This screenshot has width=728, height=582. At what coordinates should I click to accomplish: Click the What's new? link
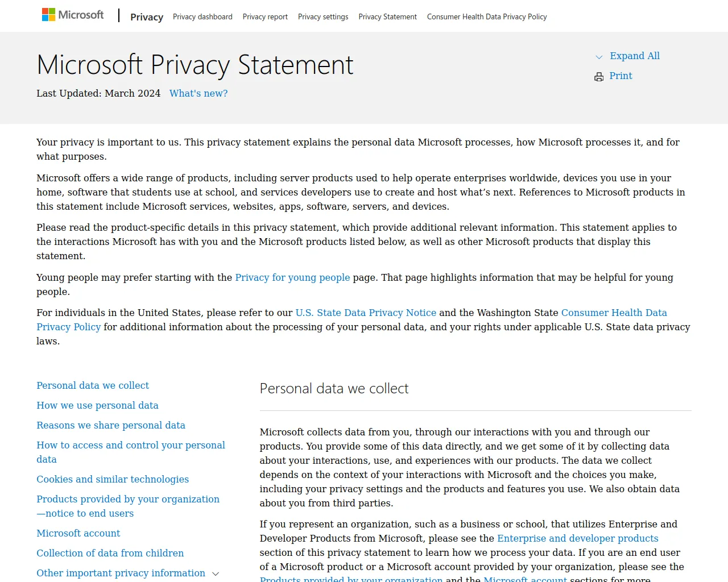pos(198,94)
